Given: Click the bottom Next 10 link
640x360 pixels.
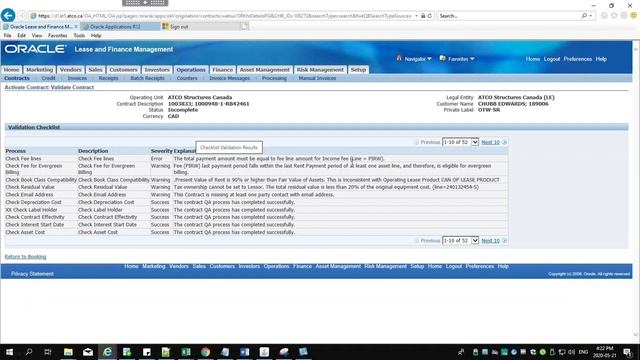Looking at the screenshot, I should point(490,241).
